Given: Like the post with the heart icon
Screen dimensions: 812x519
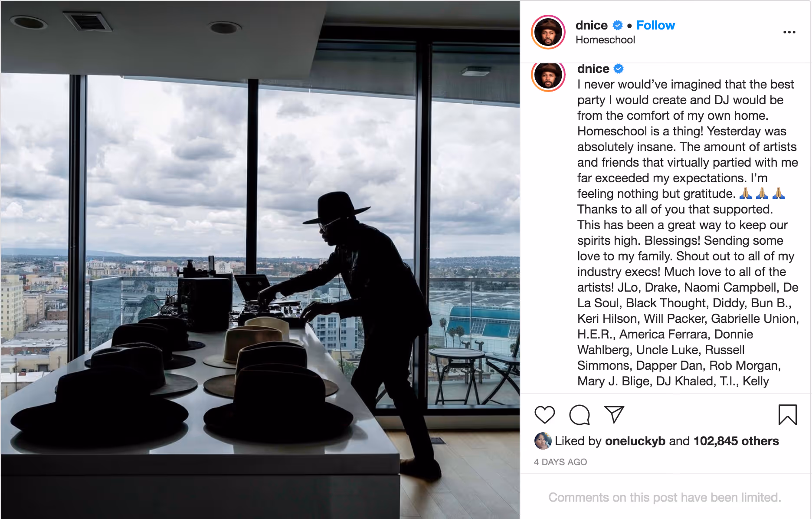Looking at the screenshot, I should click(544, 415).
